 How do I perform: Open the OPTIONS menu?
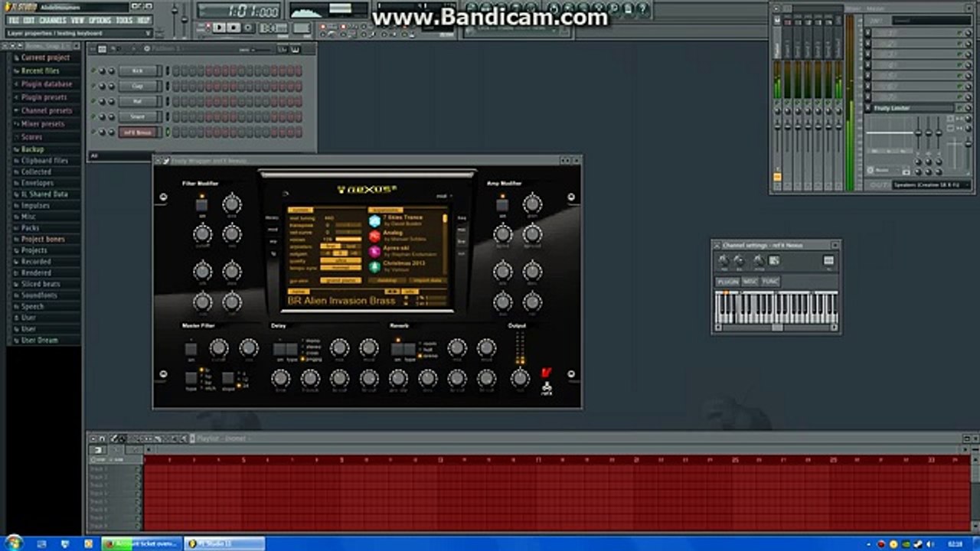100,20
